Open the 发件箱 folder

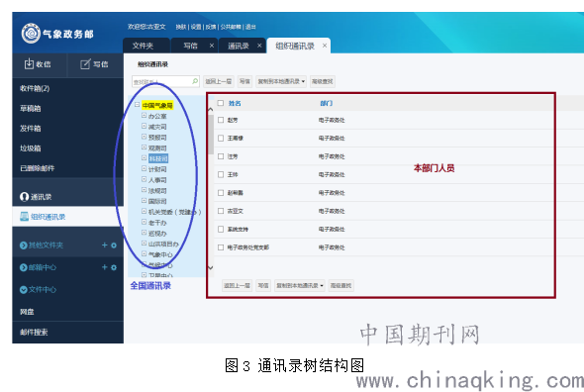30,128
